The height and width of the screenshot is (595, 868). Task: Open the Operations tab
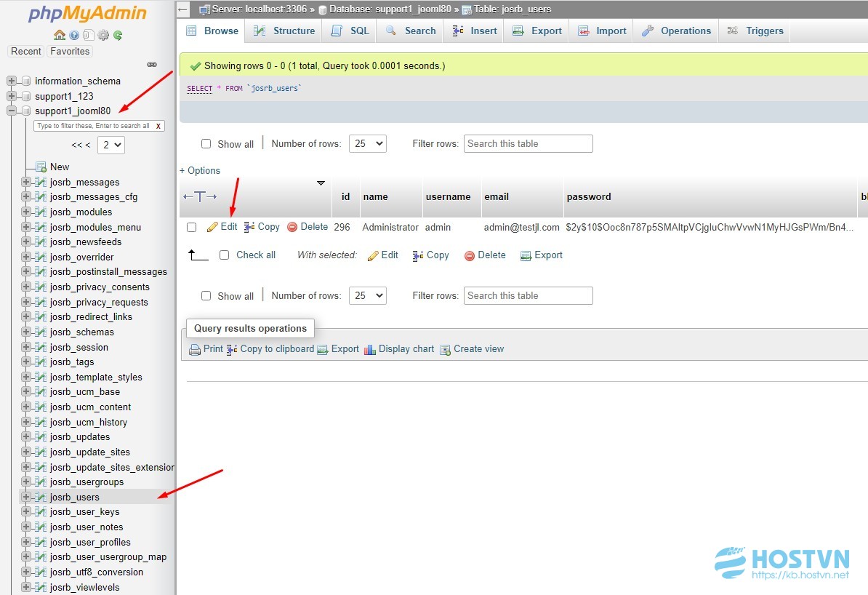[677, 31]
